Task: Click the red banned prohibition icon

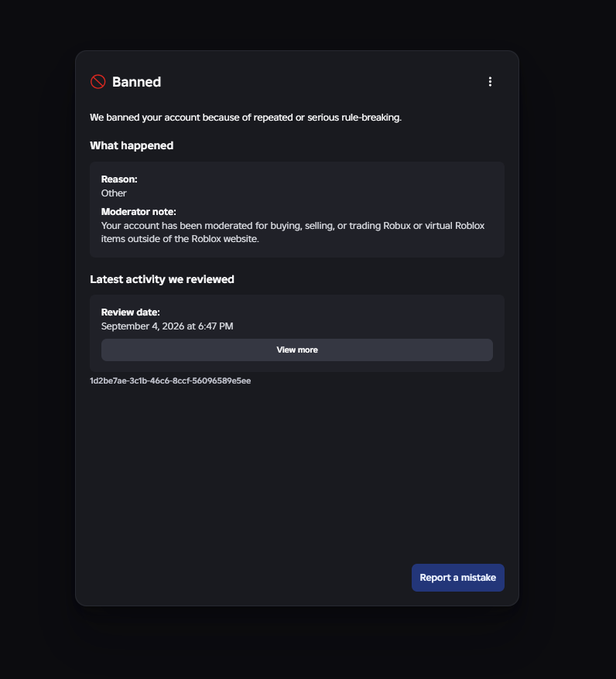Action: (x=98, y=82)
